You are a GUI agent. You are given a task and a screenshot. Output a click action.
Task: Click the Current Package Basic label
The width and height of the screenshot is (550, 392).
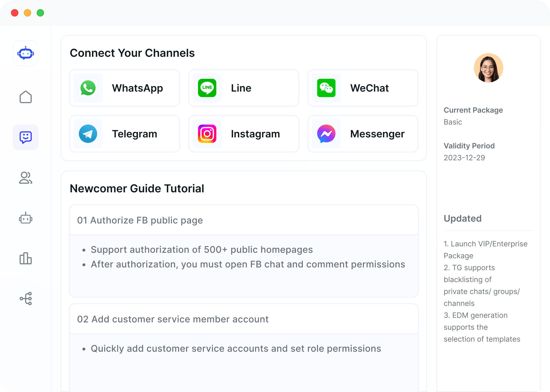coord(453,122)
